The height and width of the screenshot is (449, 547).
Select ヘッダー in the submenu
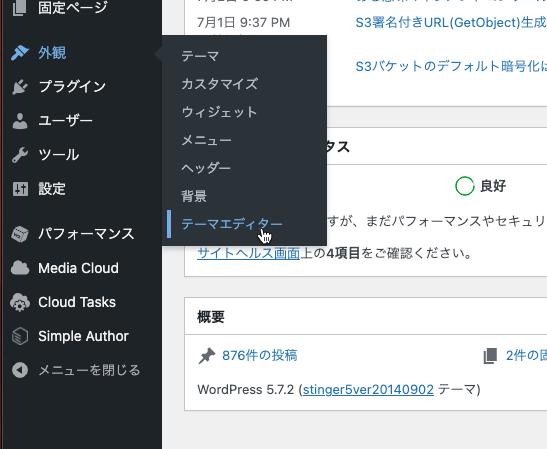pos(206,168)
